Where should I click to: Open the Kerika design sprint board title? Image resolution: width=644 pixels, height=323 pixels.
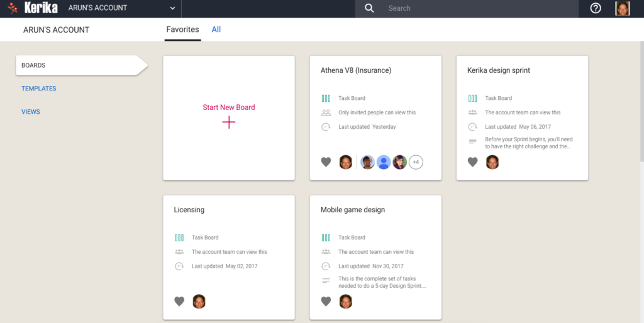pos(499,70)
